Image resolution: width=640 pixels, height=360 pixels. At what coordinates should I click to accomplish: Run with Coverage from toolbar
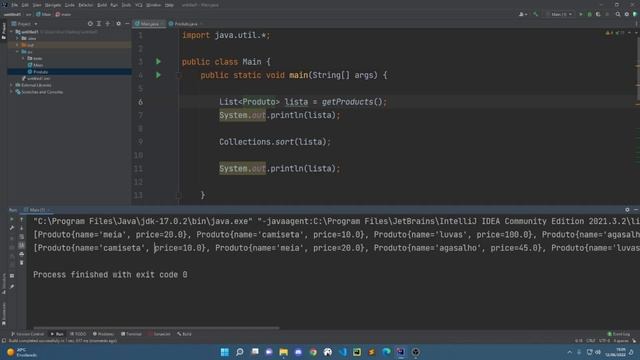(x=598, y=14)
